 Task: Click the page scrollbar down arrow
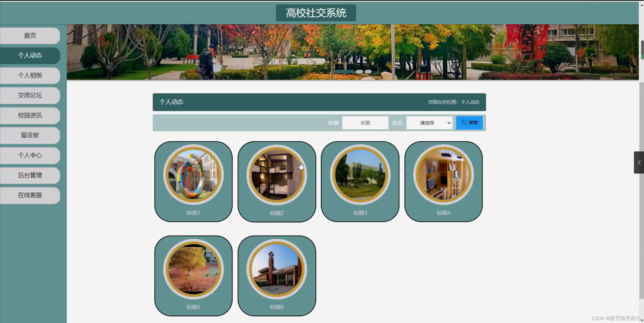pyautogui.click(x=641, y=320)
